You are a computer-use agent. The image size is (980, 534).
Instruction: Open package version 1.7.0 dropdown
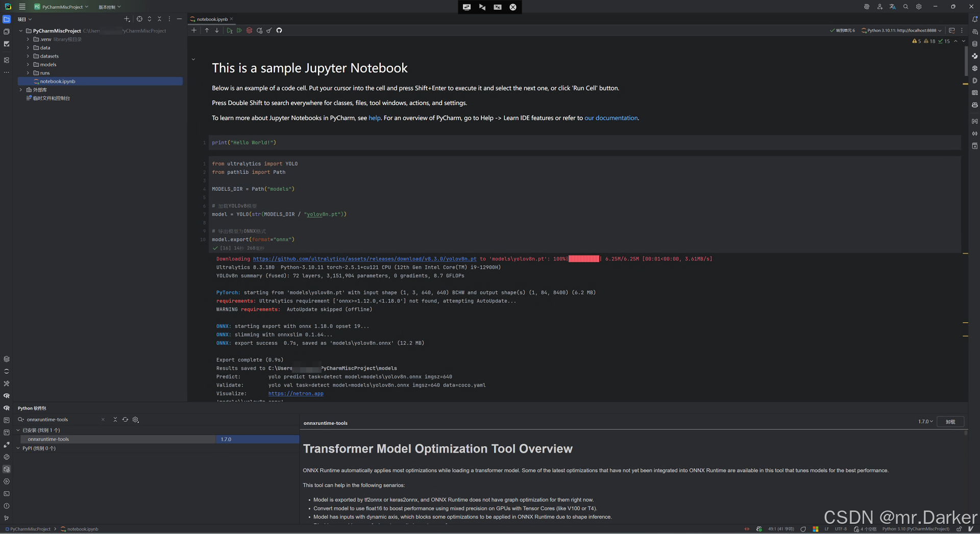click(x=925, y=422)
